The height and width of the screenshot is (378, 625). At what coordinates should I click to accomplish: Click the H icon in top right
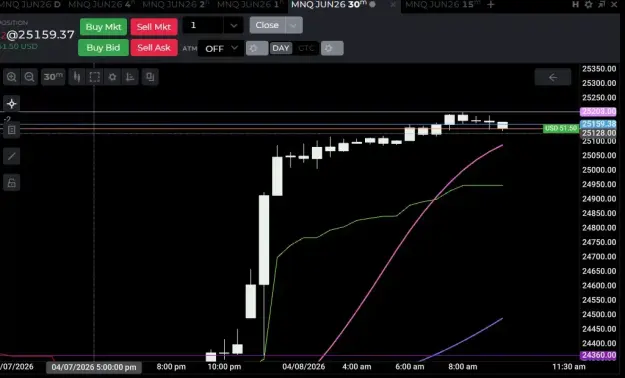575,5
